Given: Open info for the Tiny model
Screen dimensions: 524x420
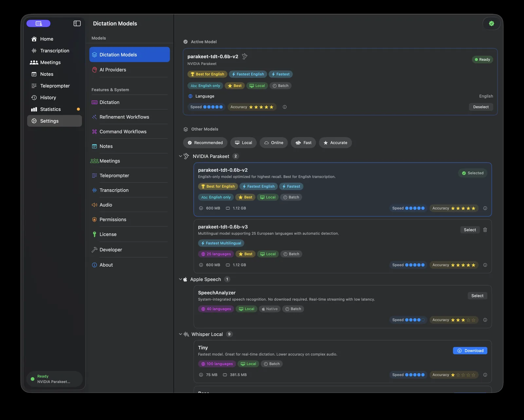Looking at the screenshot, I should click(485, 375).
